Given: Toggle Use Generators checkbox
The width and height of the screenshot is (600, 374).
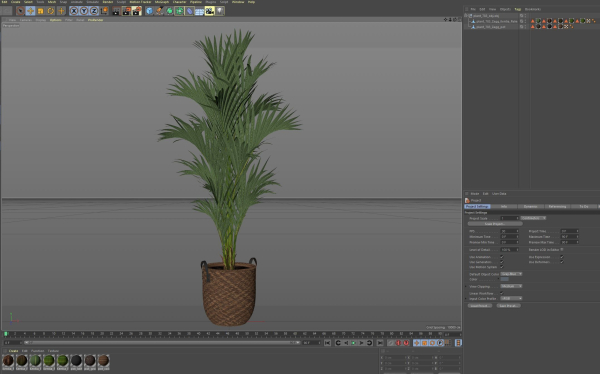Looking at the screenshot, I should pyautogui.click(x=502, y=262).
